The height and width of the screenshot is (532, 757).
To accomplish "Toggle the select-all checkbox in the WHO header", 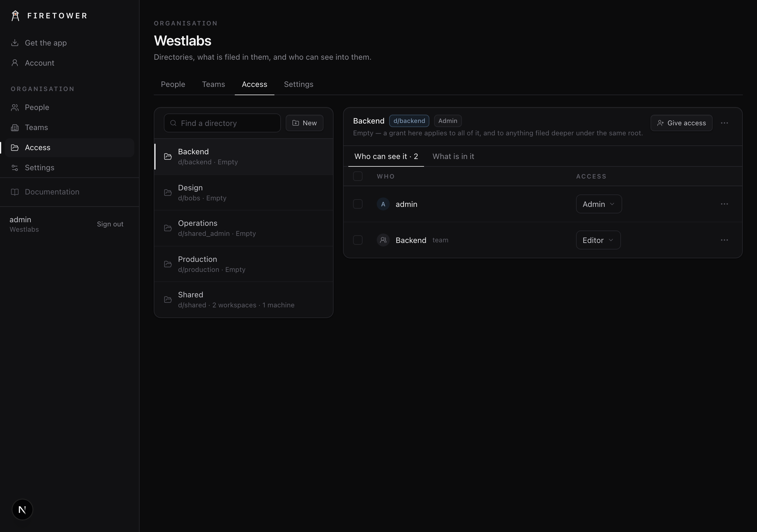I will (x=358, y=176).
